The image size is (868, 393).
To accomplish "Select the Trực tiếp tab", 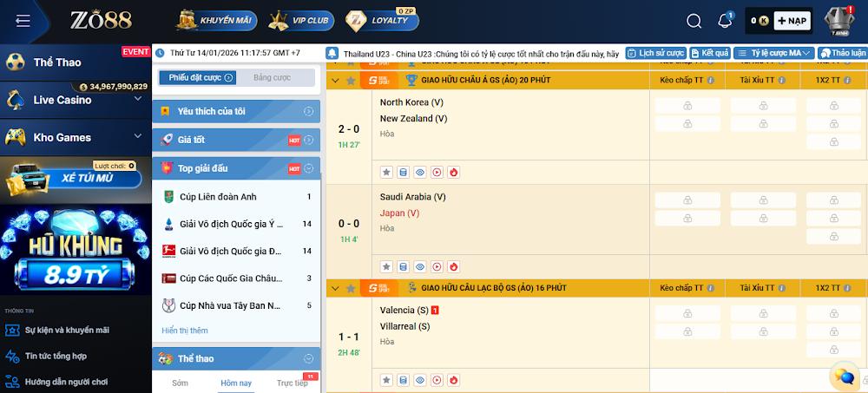I will coord(292,383).
